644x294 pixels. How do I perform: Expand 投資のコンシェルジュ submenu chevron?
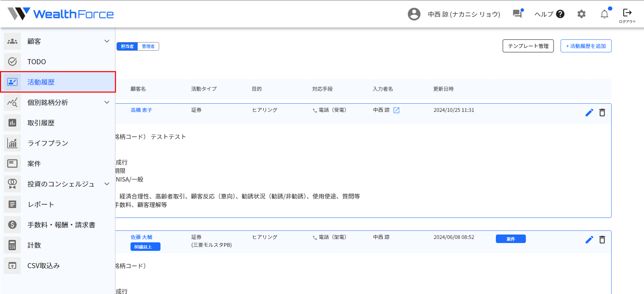click(x=107, y=184)
